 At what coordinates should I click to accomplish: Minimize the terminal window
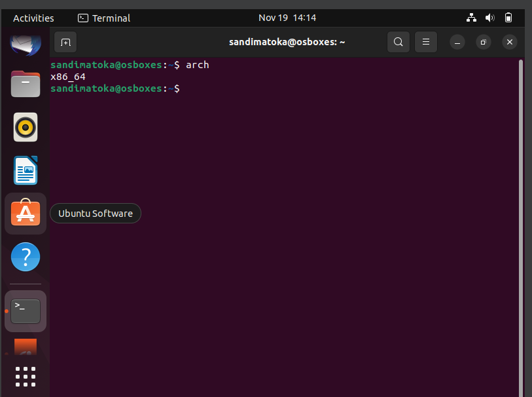coord(457,42)
